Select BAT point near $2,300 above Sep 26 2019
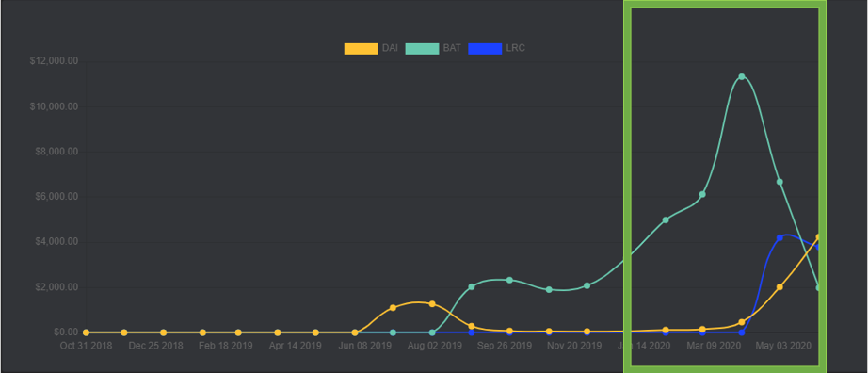The width and height of the screenshot is (868, 373). [509, 280]
